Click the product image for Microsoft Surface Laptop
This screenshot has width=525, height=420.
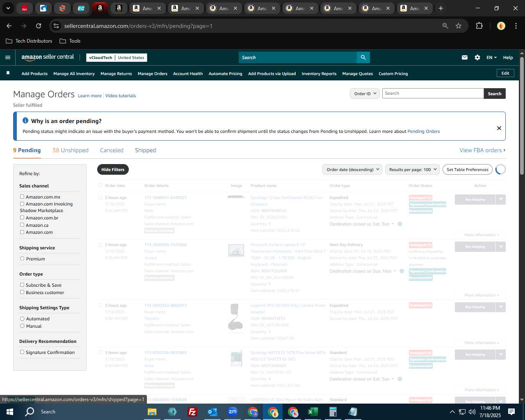pos(236,250)
